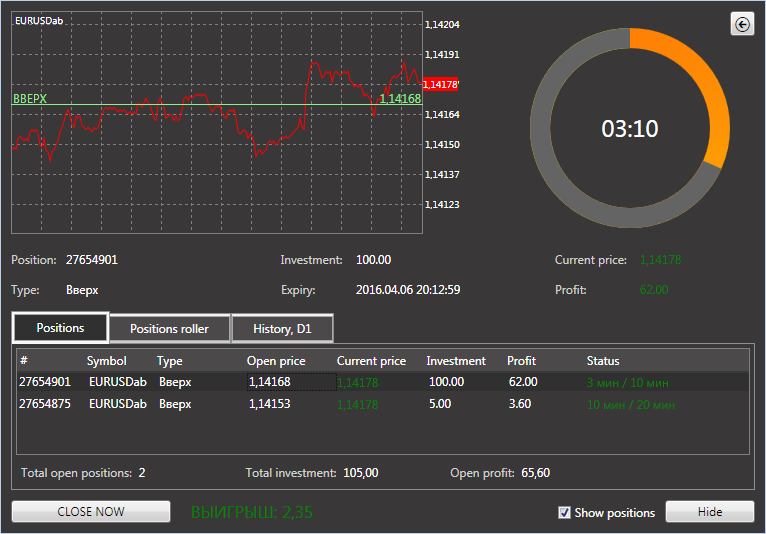
Task: Click profit value 3.60 in the table
Action: coord(520,404)
